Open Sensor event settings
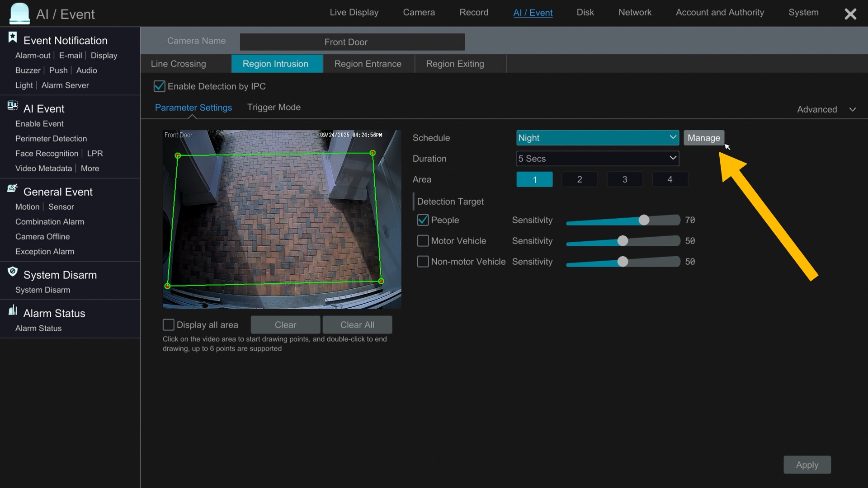 point(61,207)
